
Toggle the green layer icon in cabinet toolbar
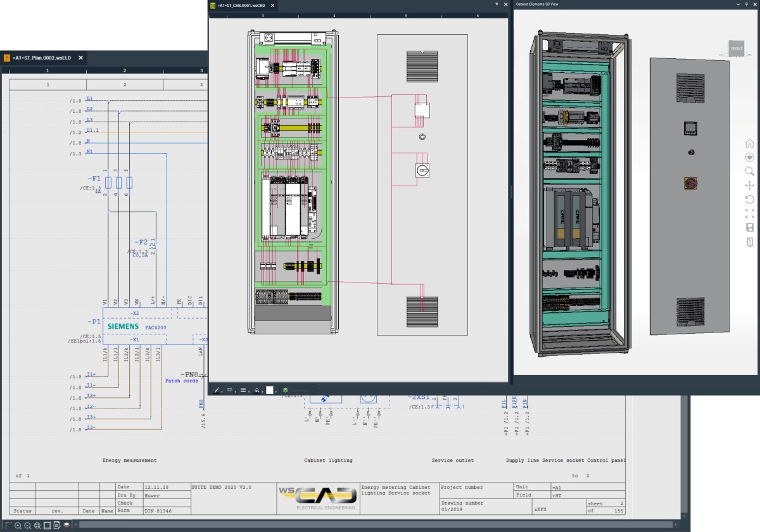[x=286, y=390]
